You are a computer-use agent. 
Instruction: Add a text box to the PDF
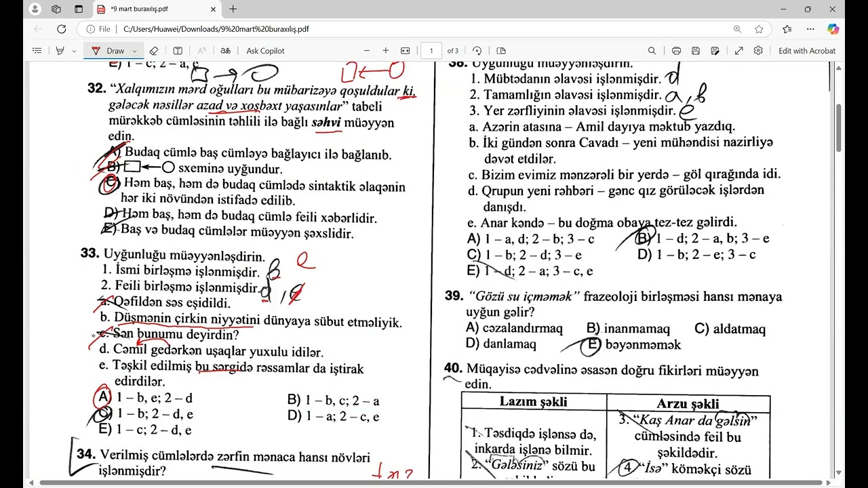click(x=178, y=51)
